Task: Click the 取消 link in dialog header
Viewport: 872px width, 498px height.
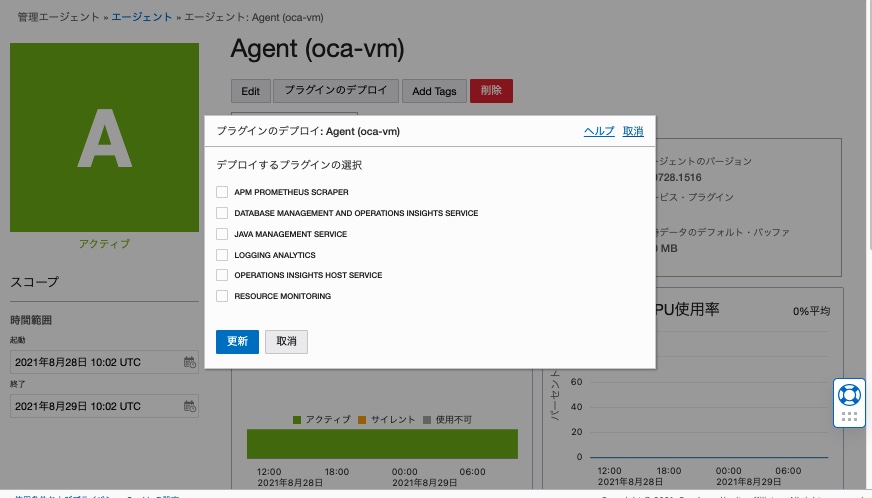Action: [x=633, y=131]
